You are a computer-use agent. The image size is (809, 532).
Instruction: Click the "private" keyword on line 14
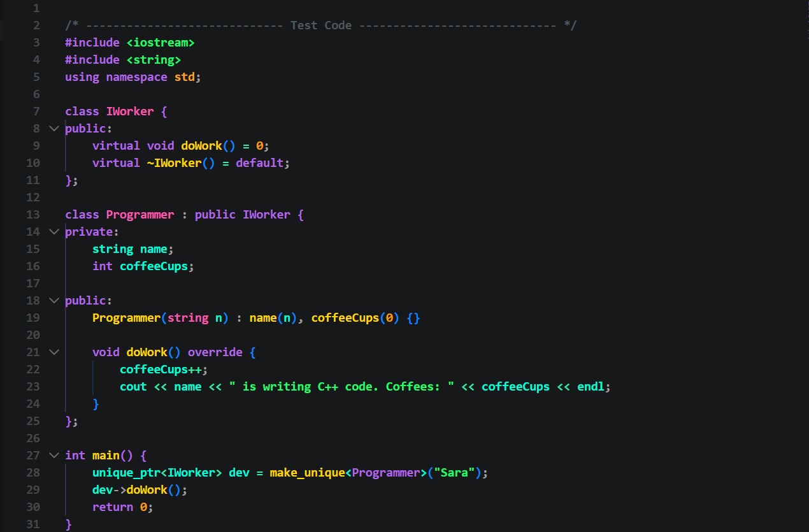[89, 232]
